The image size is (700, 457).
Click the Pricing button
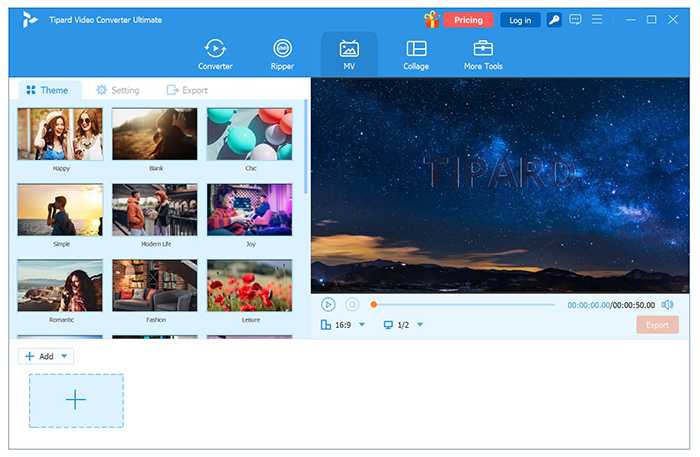[468, 20]
